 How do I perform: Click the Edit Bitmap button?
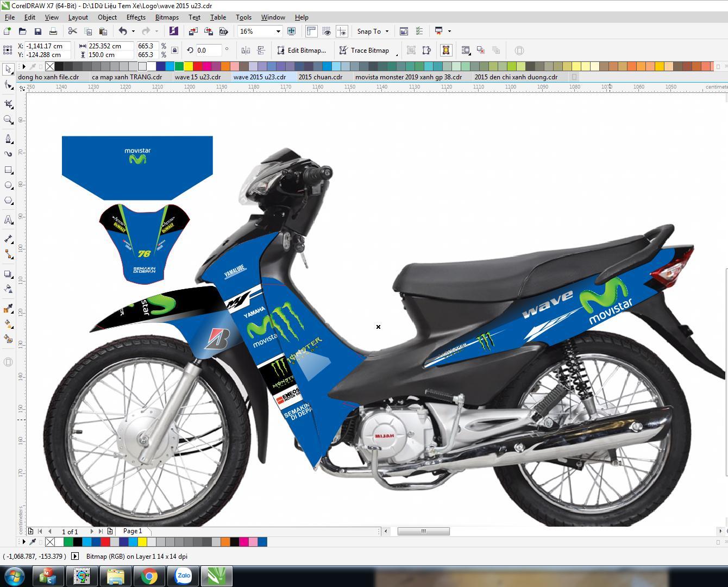(302, 51)
